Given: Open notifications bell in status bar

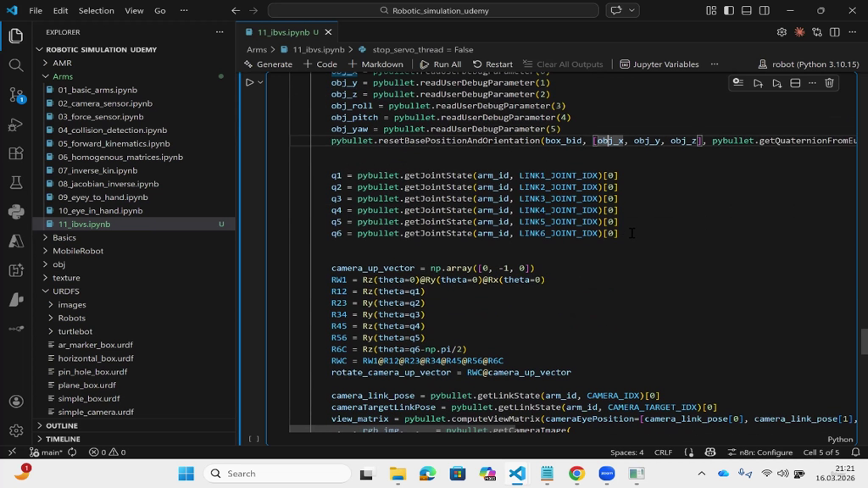Looking at the screenshot, I should [x=856, y=452].
